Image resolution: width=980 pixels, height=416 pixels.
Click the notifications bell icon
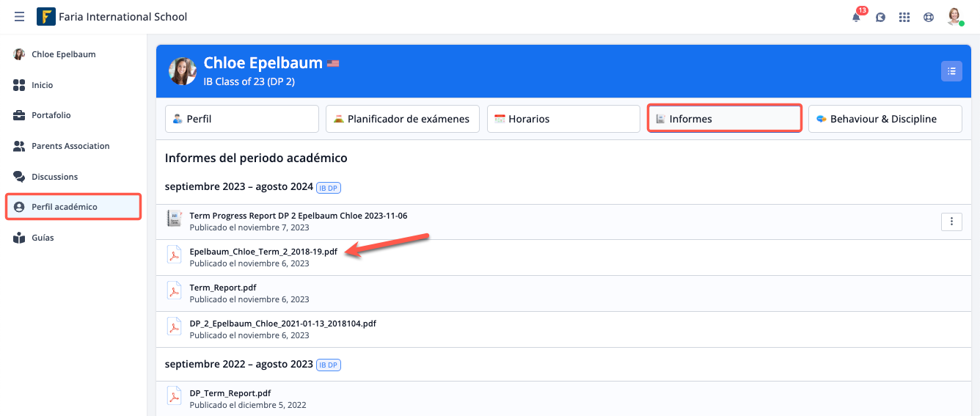tap(856, 17)
